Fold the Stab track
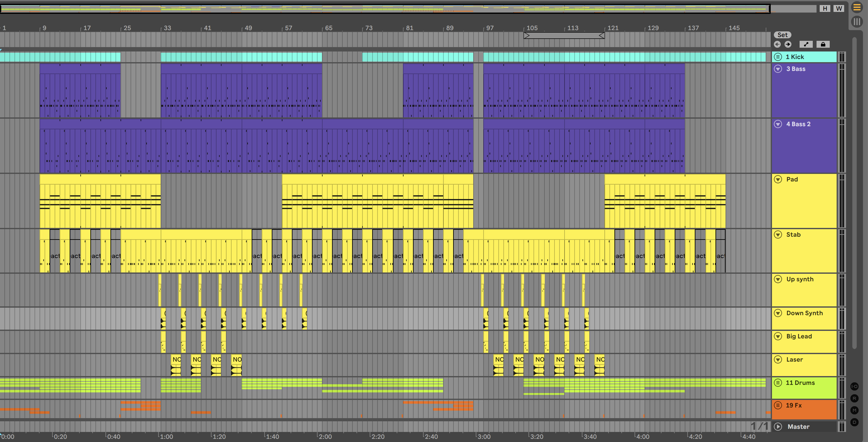The width and height of the screenshot is (868, 442). pyautogui.click(x=778, y=234)
